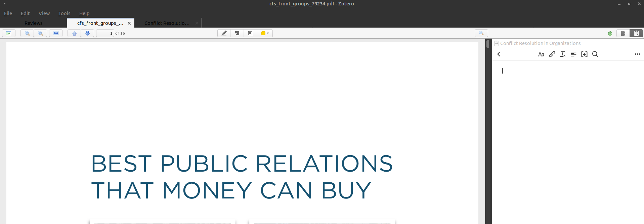This screenshot has height=224, width=644.
Task: Open the Tools menu
Action: [x=64, y=13]
